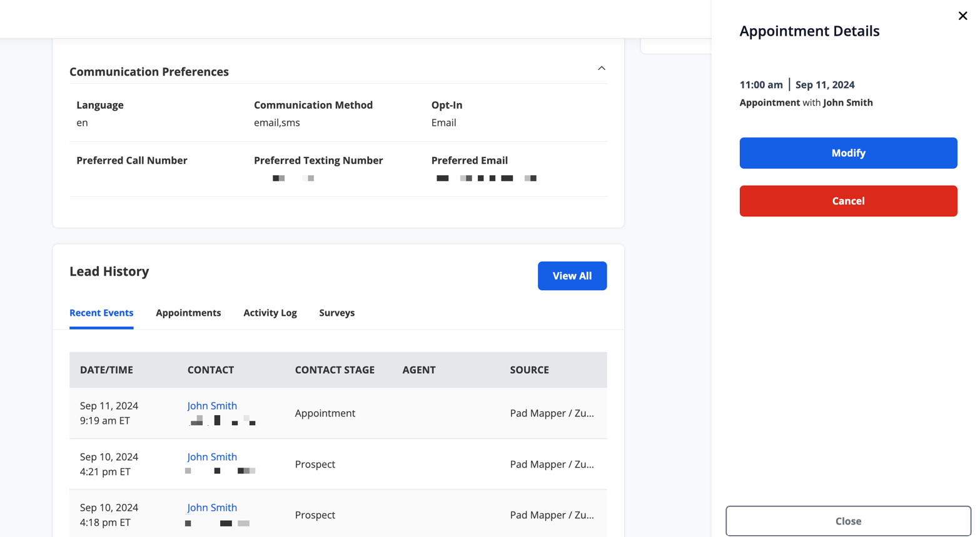Image resolution: width=980 pixels, height=537 pixels.
Task: Click Prospect stage in the 4:21 pm row
Action: tap(315, 464)
